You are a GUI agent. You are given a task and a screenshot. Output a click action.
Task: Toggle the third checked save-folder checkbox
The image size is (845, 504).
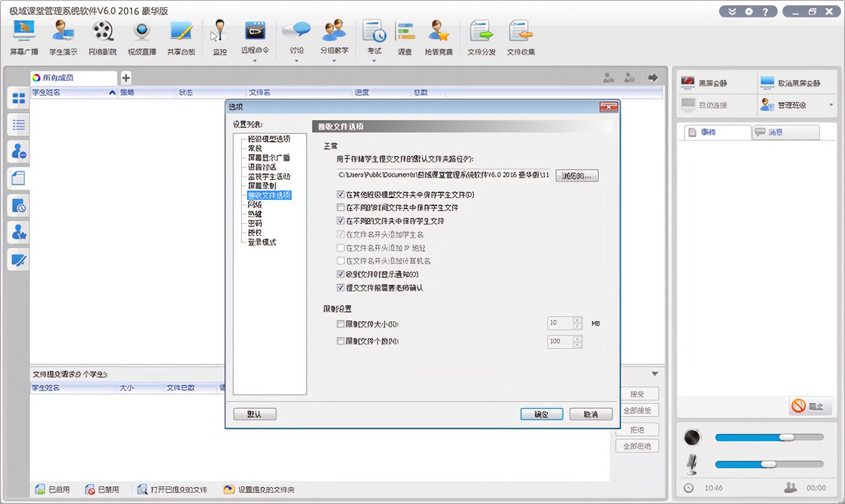pyautogui.click(x=341, y=221)
